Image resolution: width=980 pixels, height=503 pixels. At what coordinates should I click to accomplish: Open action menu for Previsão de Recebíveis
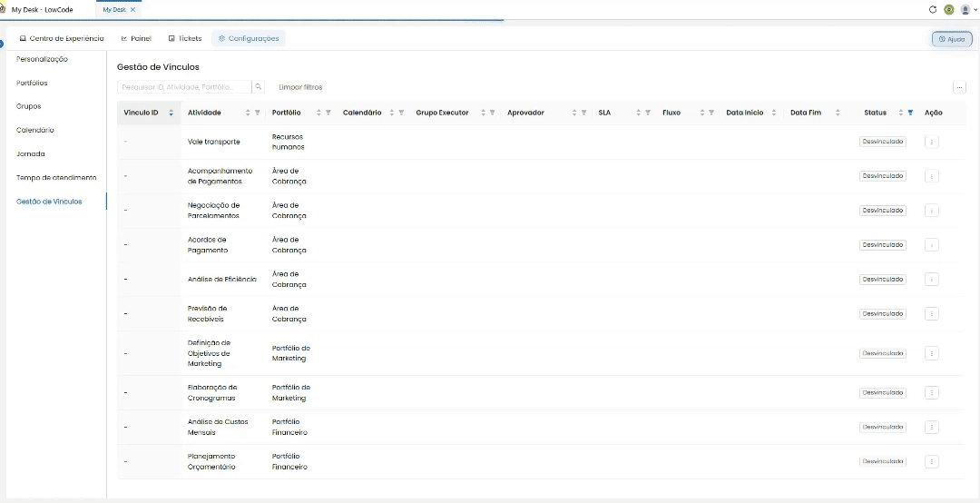[x=932, y=313]
